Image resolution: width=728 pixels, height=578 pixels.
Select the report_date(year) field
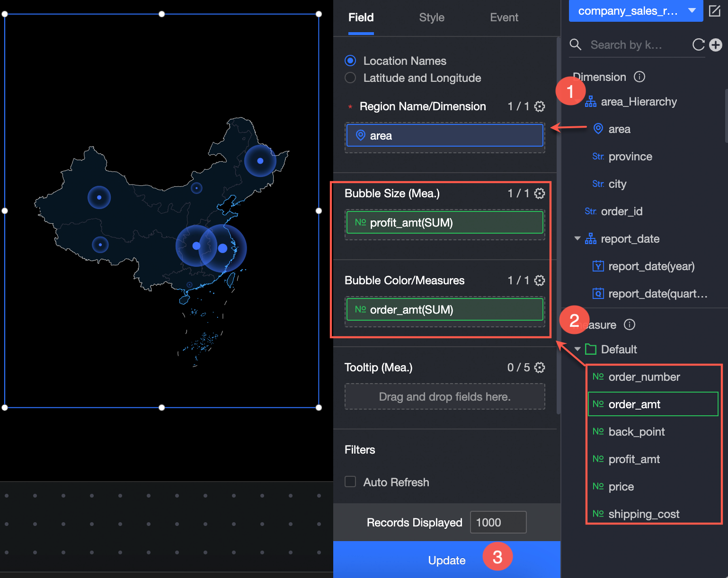[651, 266]
